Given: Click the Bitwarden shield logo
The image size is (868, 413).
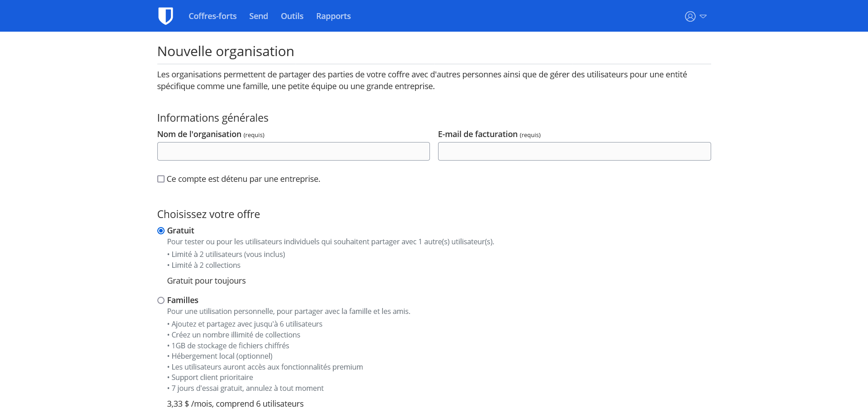Looking at the screenshot, I should click(165, 16).
